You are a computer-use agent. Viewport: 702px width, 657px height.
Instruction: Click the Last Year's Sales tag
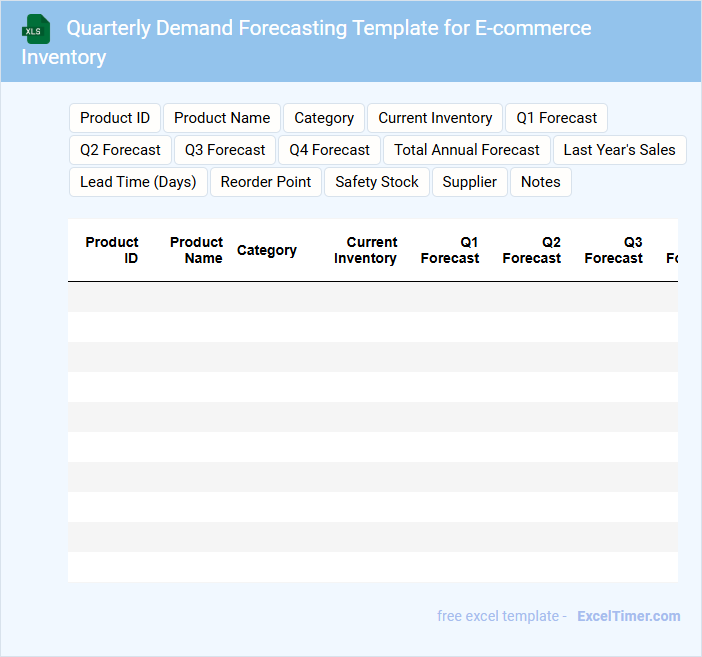[x=619, y=150]
